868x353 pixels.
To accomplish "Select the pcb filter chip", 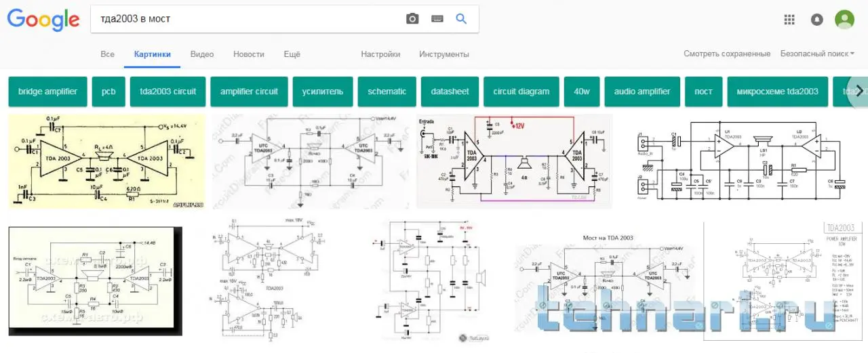I will pos(108,91).
